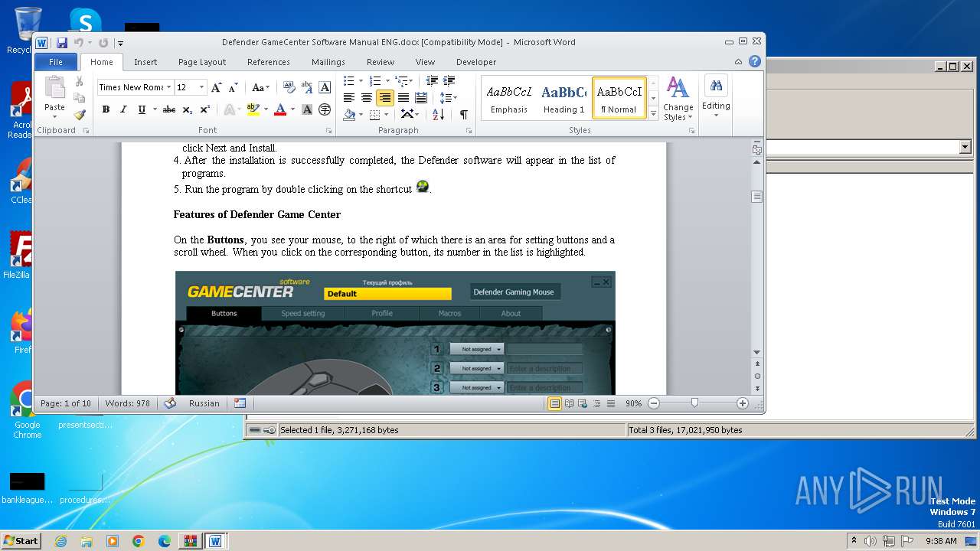Click the yellow highlight color button

pyautogui.click(x=253, y=109)
